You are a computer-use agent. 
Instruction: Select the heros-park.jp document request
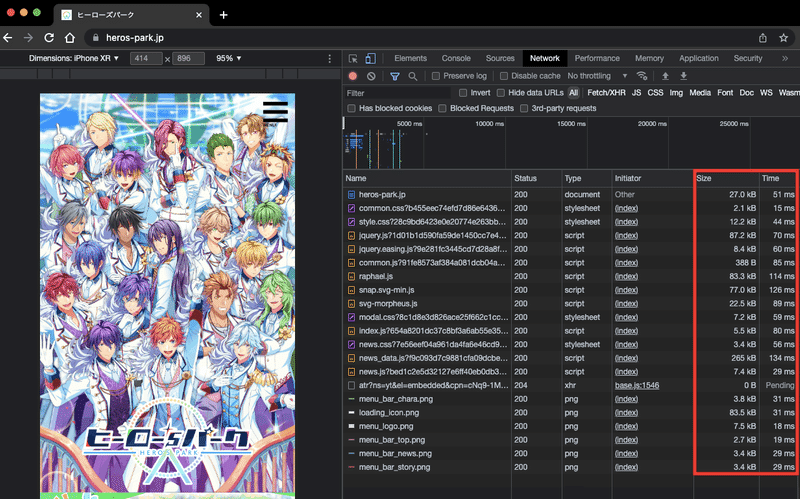[x=571, y=194]
